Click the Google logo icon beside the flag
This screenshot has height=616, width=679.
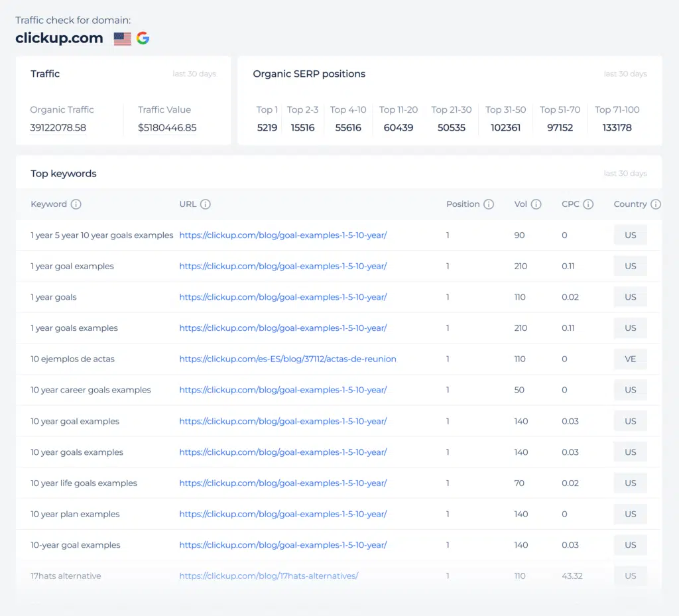143,38
